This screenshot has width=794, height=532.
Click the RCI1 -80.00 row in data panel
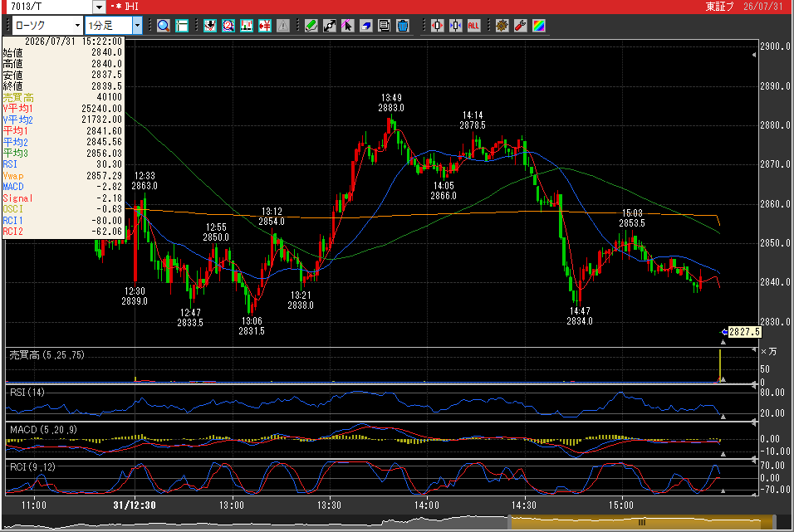tap(63, 221)
